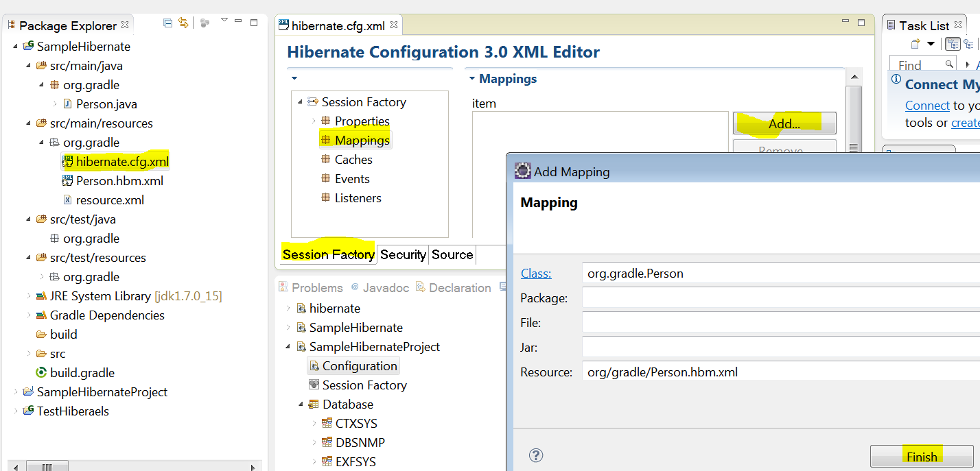Collapse the Session Factory tree node

click(300, 102)
